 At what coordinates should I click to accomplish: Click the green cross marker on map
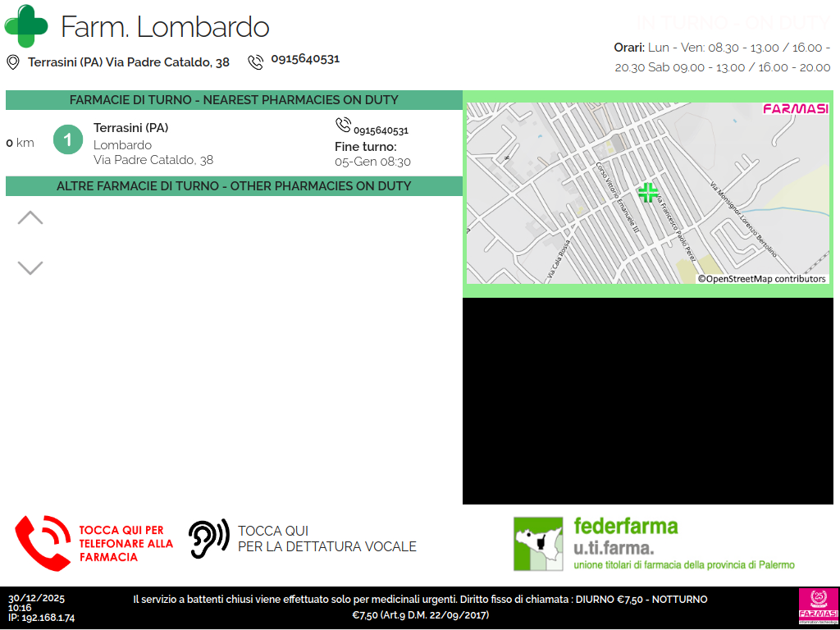[x=648, y=193]
